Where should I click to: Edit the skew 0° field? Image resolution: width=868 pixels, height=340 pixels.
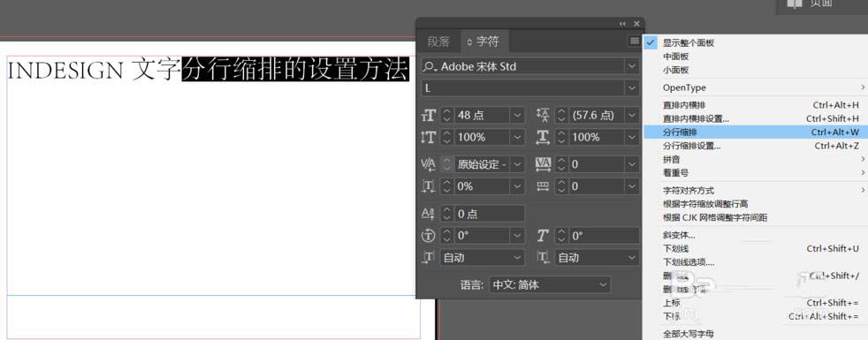click(x=604, y=236)
